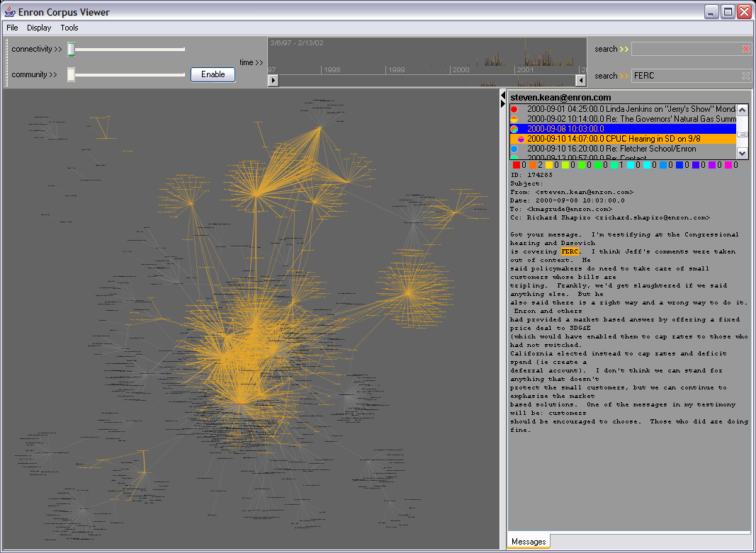Maximize the Enron Corpus Viewer window
Viewport: 756px width, 553px height.
click(x=728, y=12)
